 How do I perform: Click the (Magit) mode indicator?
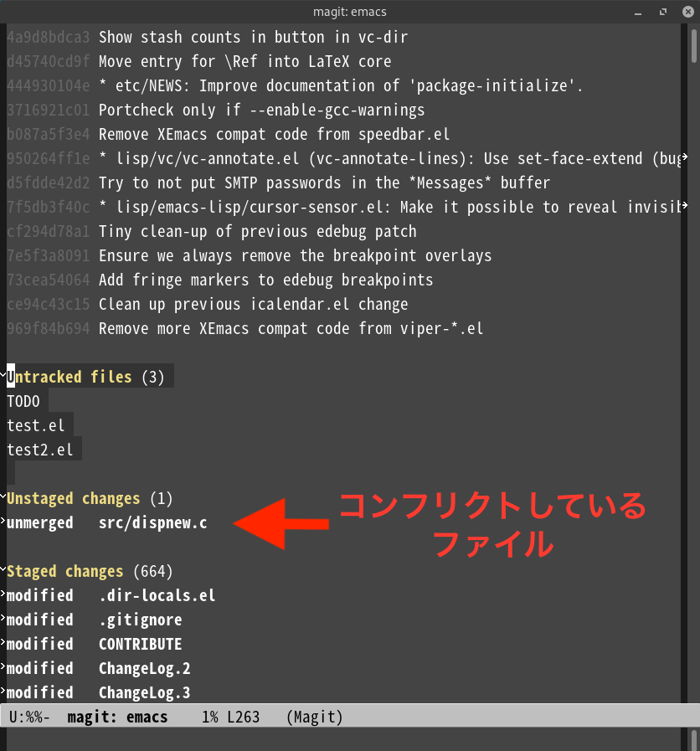click(x=314, y=717)
